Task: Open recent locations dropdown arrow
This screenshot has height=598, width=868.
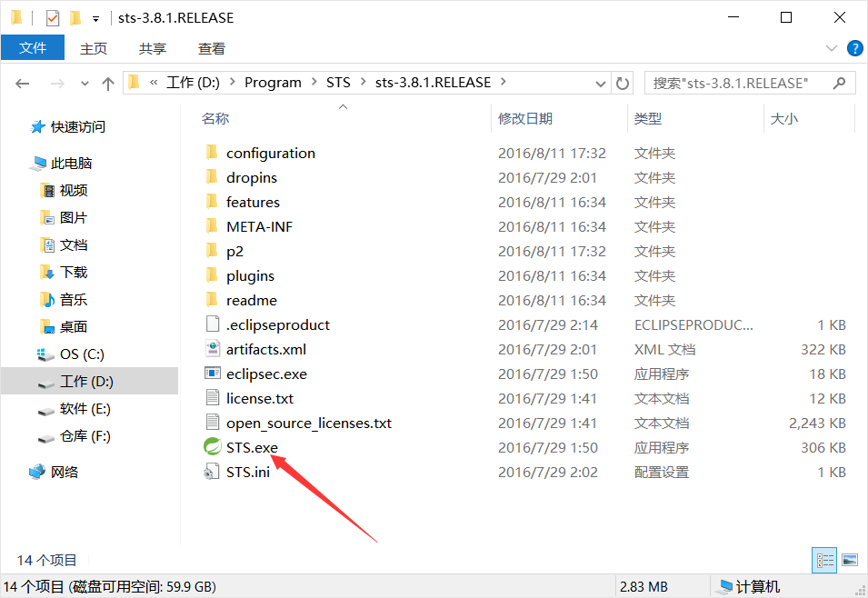Action: pyautogui.click(x=85, y=84)
